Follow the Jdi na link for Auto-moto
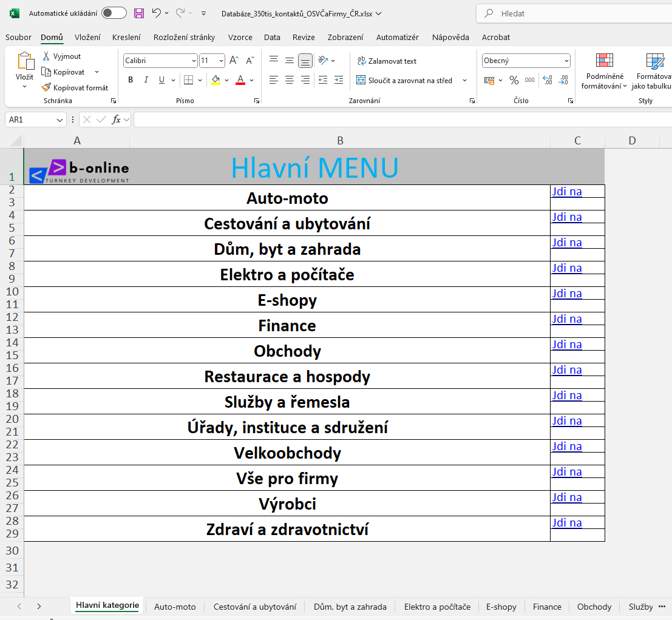 [566, 192]
